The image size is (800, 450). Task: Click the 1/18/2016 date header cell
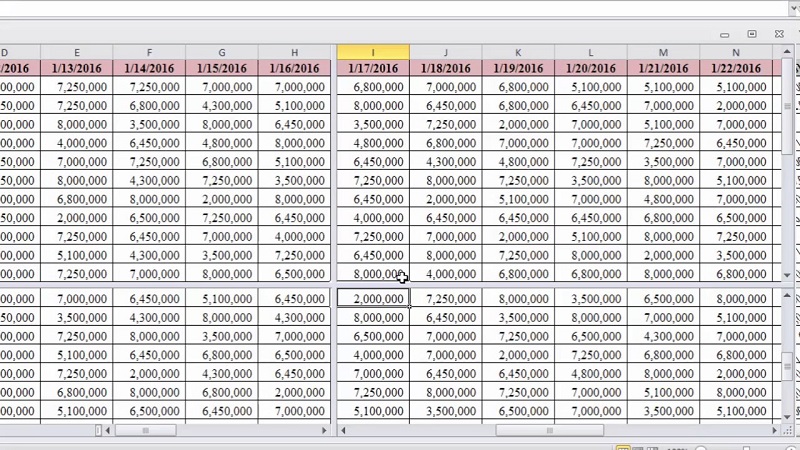[x=445, y=68]
